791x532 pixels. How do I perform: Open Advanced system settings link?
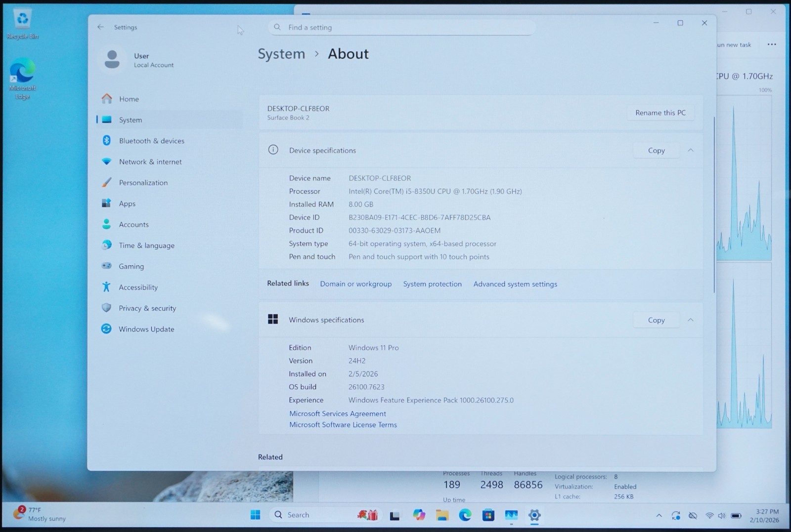(515, 284)
